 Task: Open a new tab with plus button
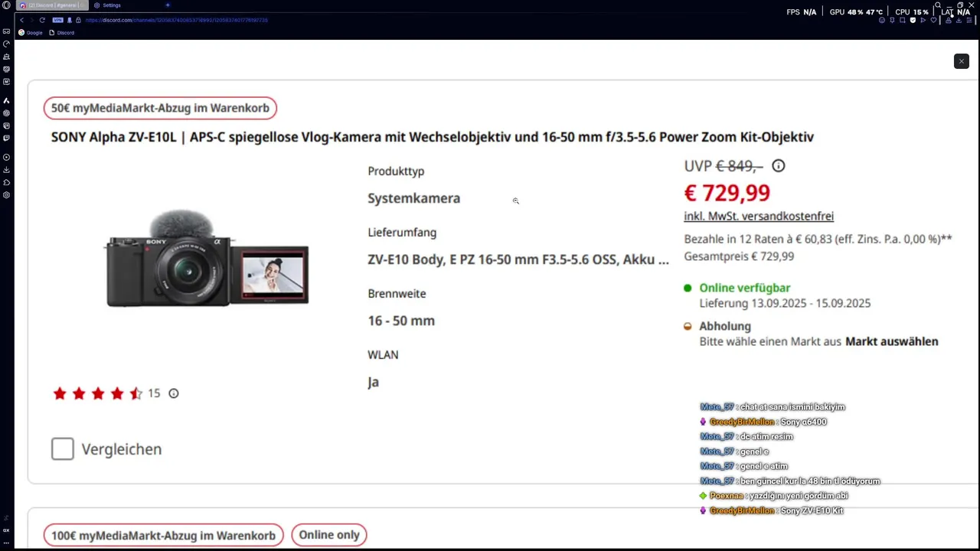(168, 5)
